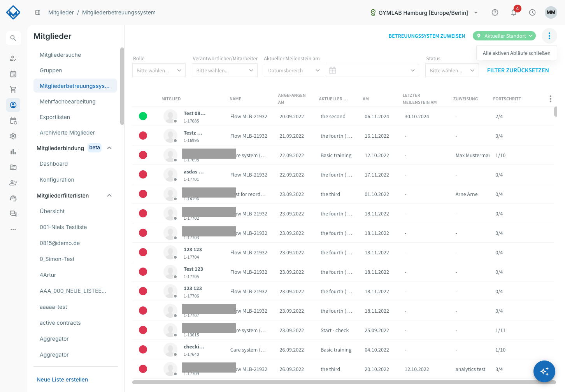The image size is (565, 392).
Task: Click Neue Liste erstellen link
Action: pyautogui.click(x=62, y=380)
